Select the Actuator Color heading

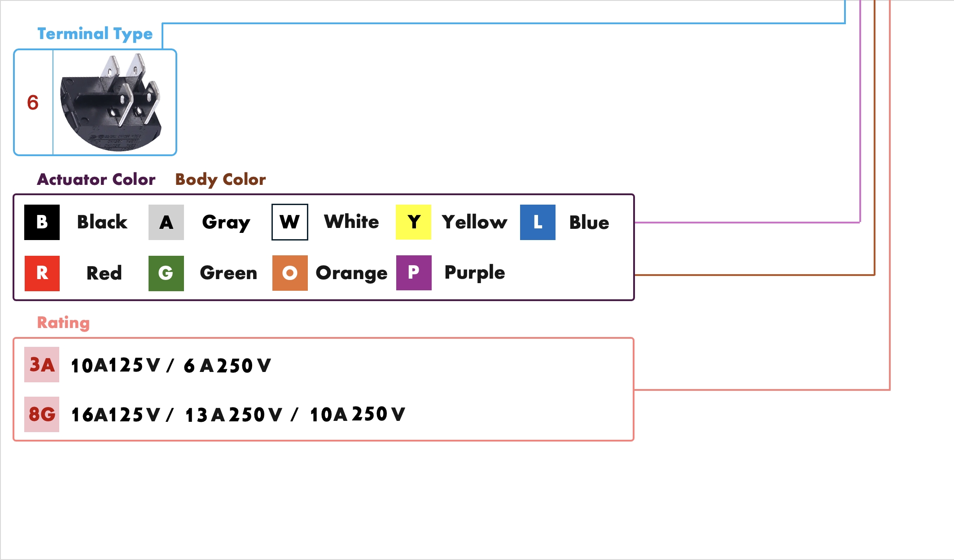[x=96, y=179]
